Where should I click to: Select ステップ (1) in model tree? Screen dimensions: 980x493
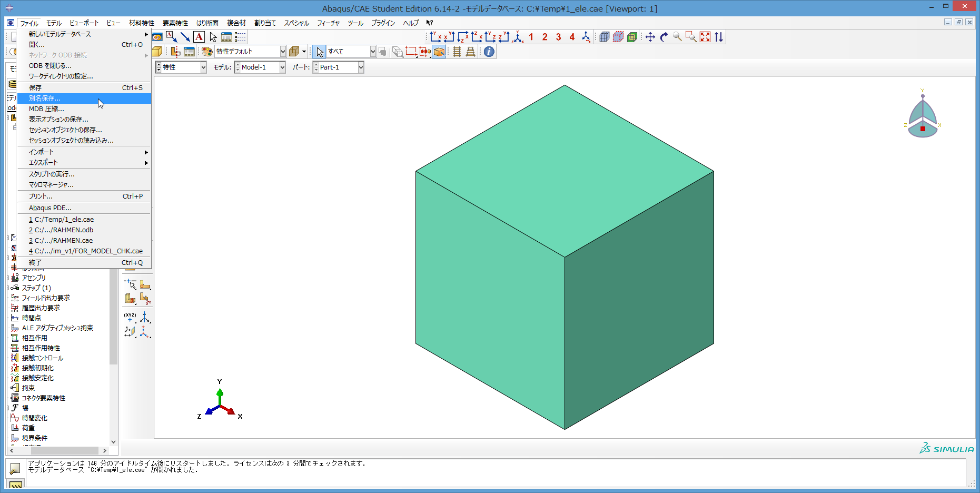pos(36,288)
